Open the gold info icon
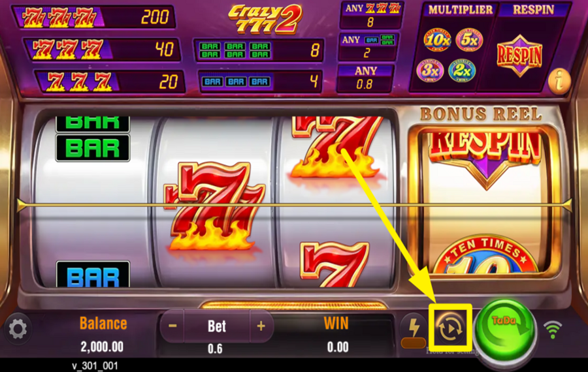Screen dimensions: 588x372 [559, 80]
